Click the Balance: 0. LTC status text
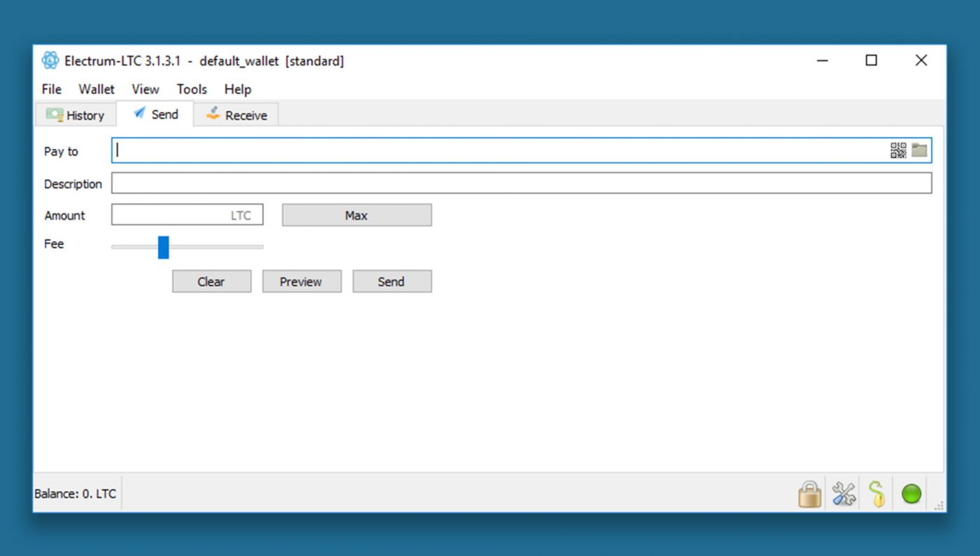 [x=76, y=494]
